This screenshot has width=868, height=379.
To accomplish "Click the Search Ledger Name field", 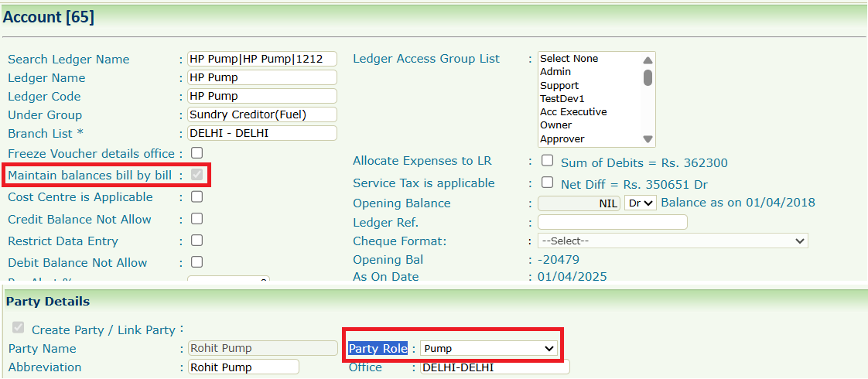I will tap(262, 59).
